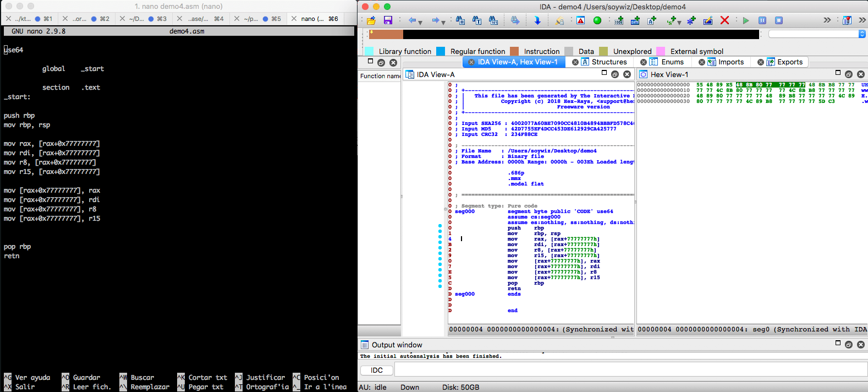
Task: Click the Instruction color swatch in legend
Action: 514,51
